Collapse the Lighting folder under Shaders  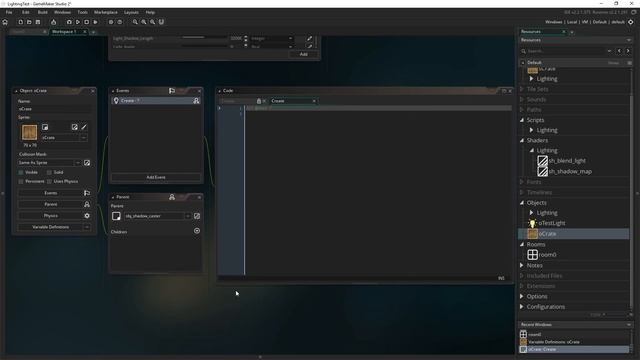(x=531, y=151)
